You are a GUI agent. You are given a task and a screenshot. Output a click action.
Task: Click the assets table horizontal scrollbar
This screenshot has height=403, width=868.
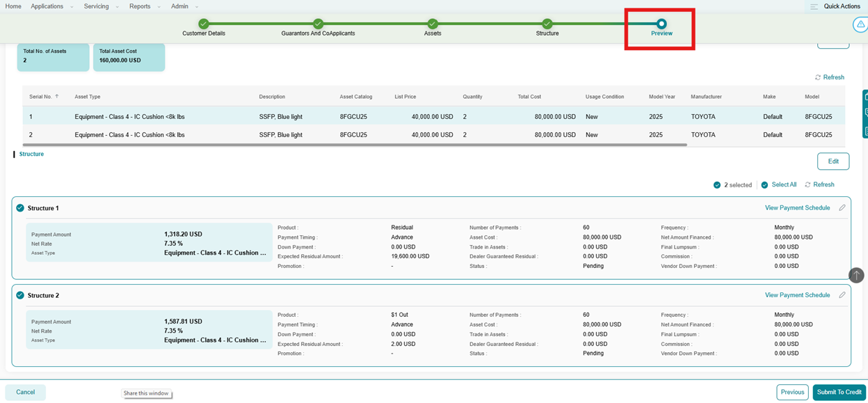point(355,145)
